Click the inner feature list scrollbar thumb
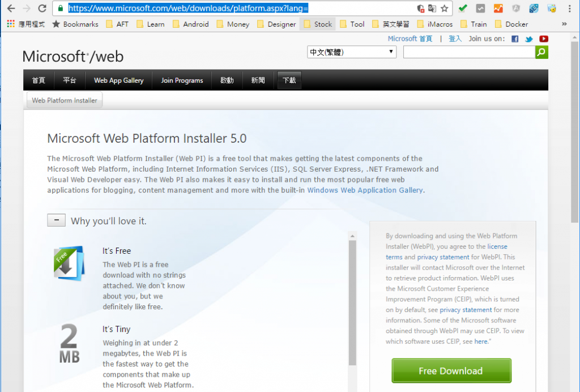Viewport: 580px width, 392px height. pyautogui.click(x=352, y=303)
